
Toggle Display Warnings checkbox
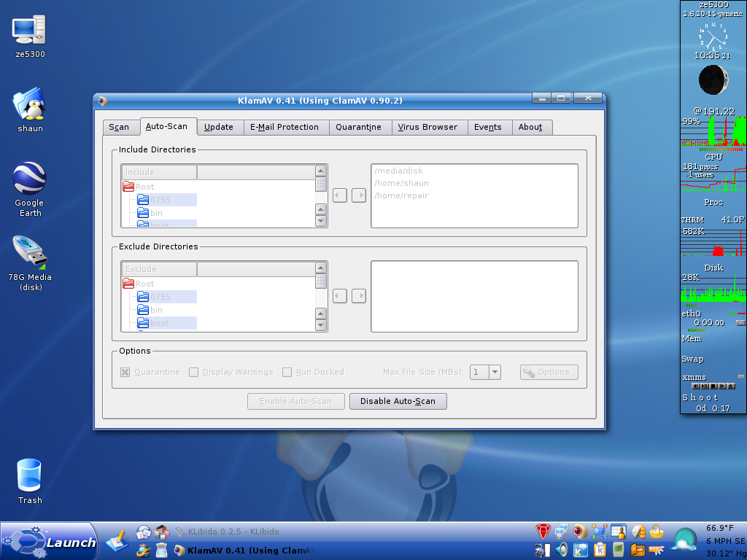(x=194, y=373)
